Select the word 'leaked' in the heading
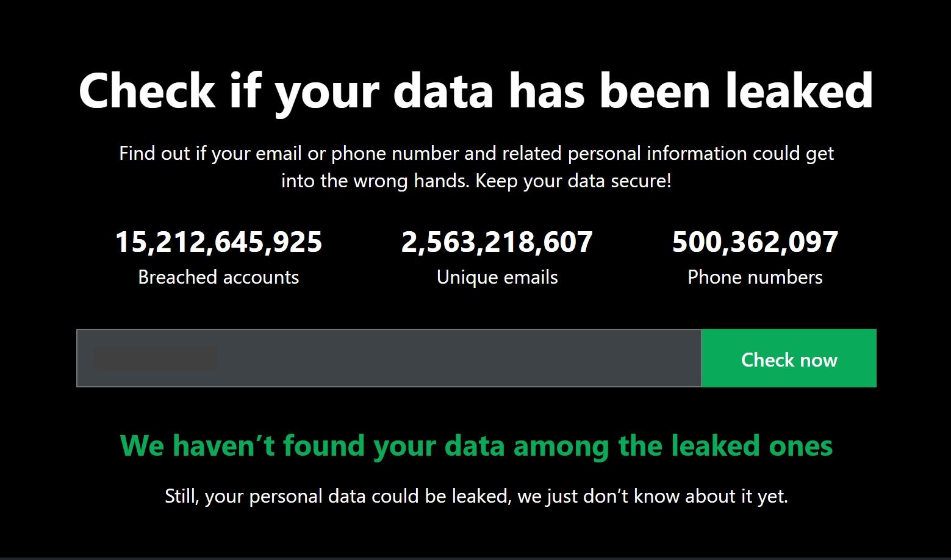Screen dimensions: 951x560 [798, 90]
